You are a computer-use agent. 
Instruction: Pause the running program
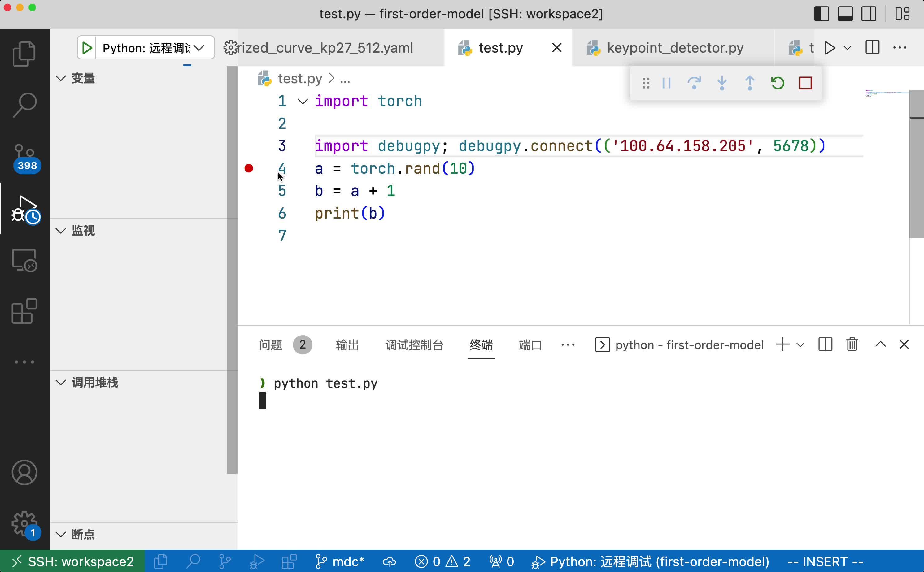[x=666, y=83]
